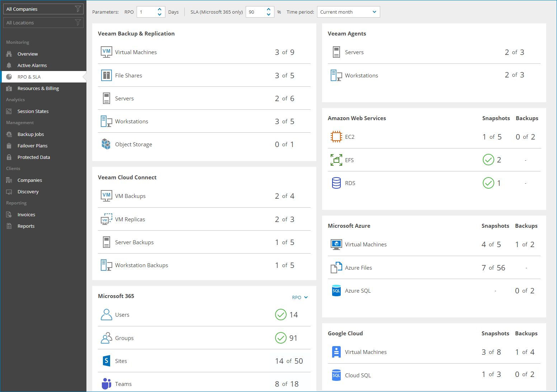Click the Google Cloud Virtual Machines icon
This screenshot has height=392, width=557.
(x=336, y=352)
